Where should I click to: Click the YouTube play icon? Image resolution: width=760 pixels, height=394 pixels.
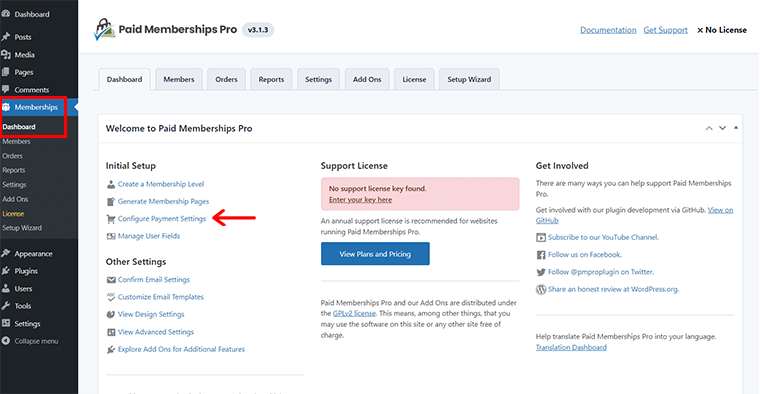[x=541, y=237]
